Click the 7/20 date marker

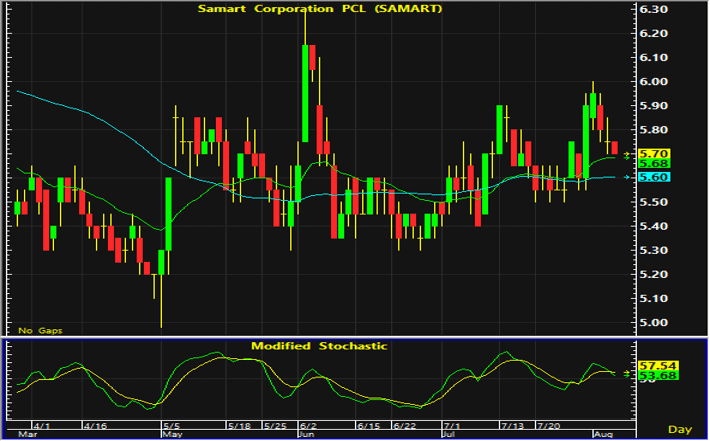click(x=548, y=426)
